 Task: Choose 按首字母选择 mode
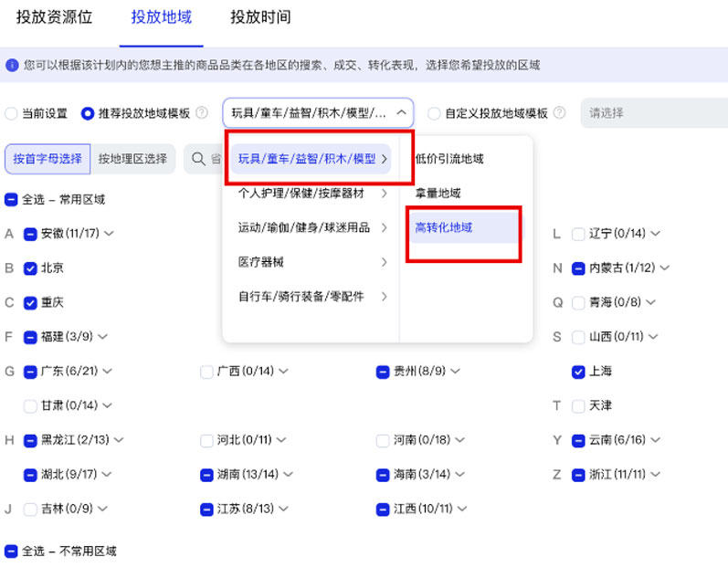point(47,159)
